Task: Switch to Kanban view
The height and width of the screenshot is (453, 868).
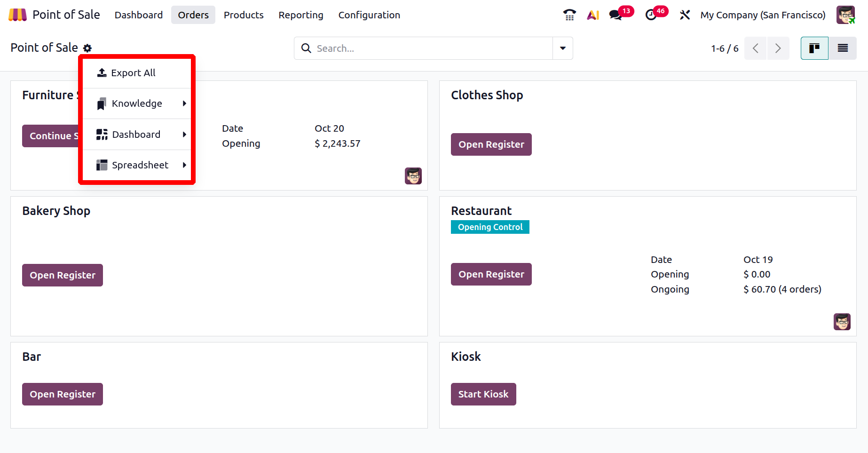Action: 814,48
